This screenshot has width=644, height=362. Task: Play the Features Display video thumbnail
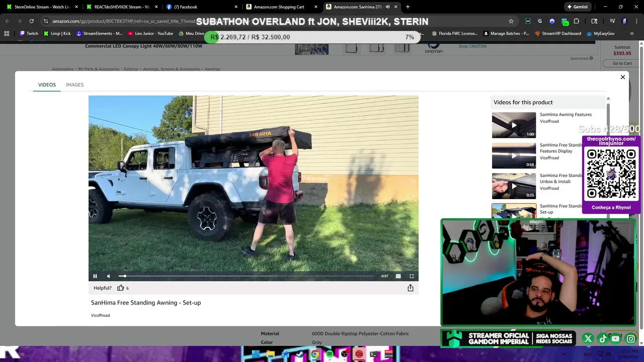[x=514, y=155]
